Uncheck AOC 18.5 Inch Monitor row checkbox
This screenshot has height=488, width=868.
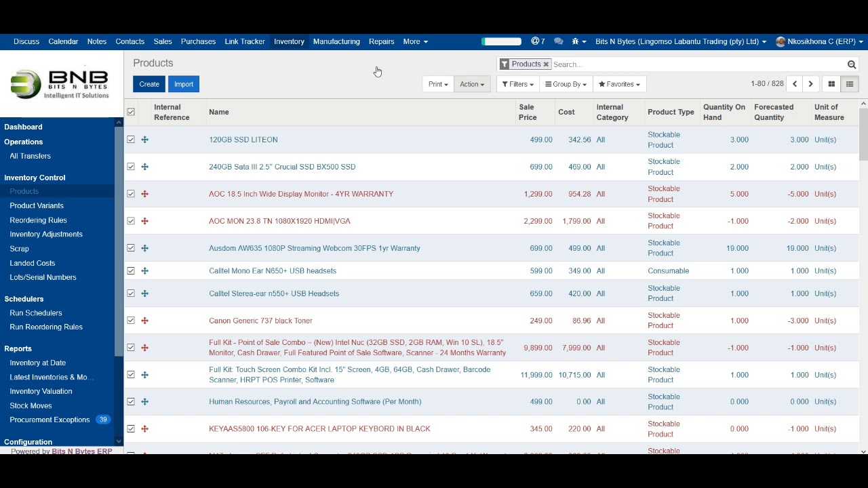131,194
